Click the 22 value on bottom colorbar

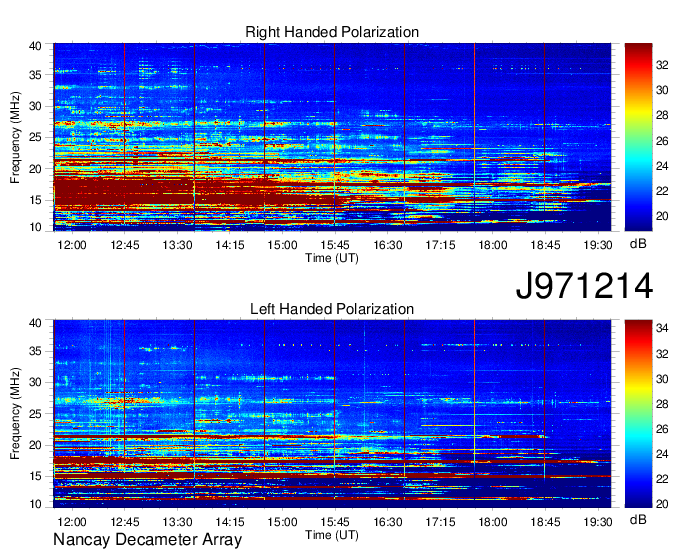662,479
